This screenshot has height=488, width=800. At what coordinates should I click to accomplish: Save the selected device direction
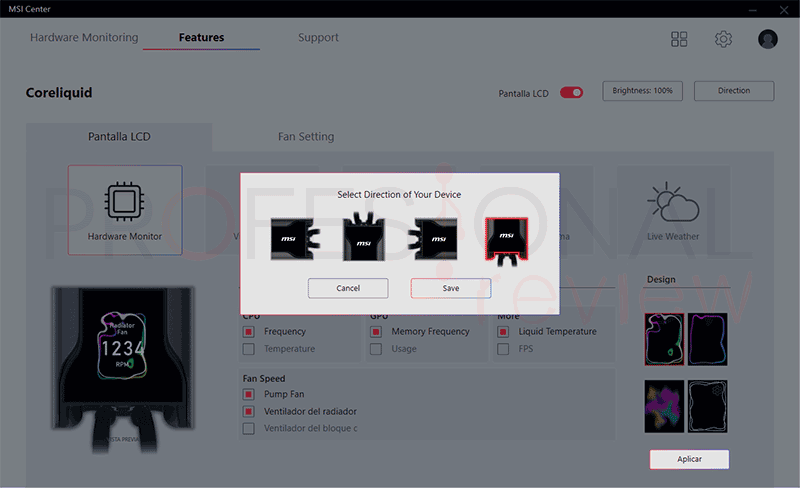tap(451, 288)
